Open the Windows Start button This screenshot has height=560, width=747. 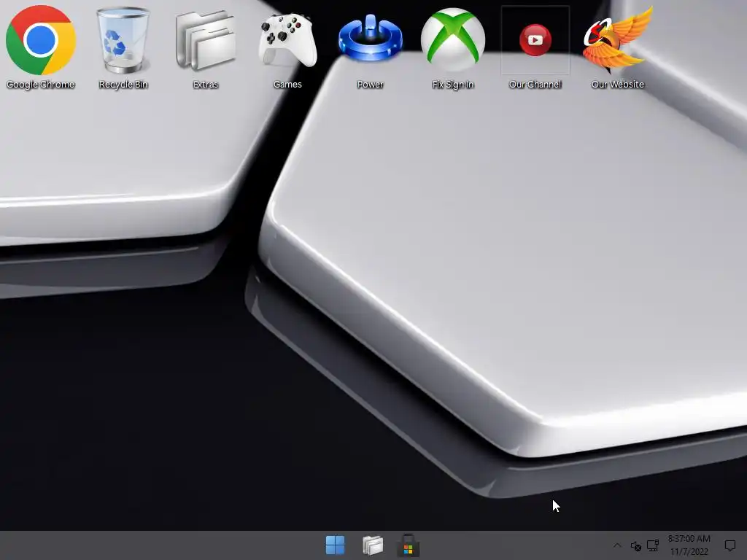335,545
